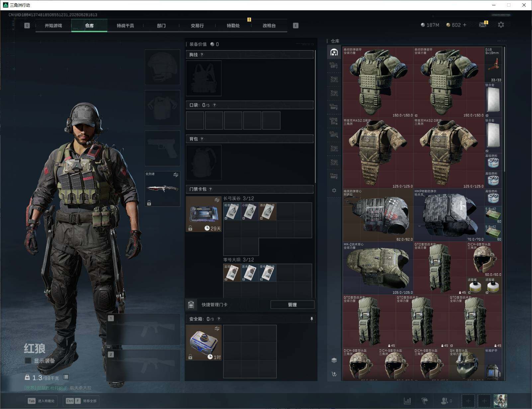Select the main warehouse storage icon

[334, 52]
